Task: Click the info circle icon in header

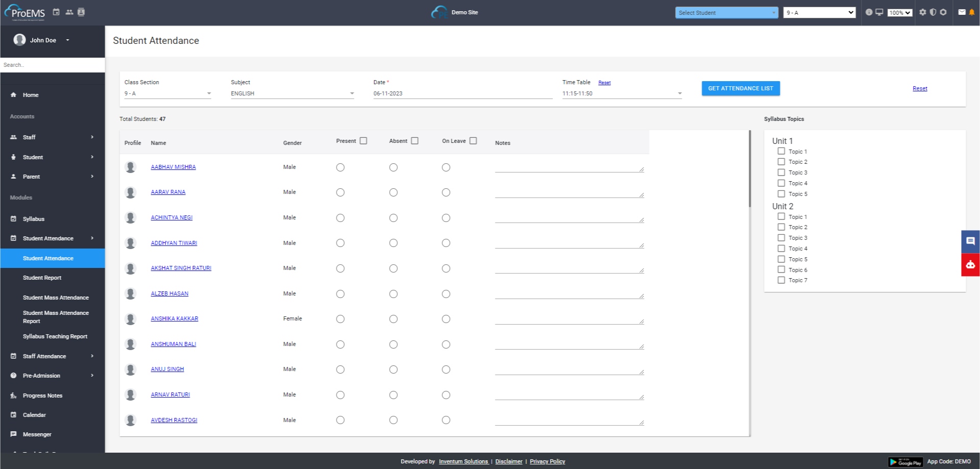Action: point(869,12)
